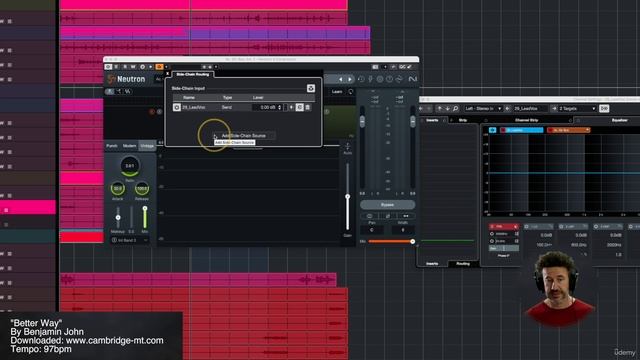The height and width of the screenshot is (360, 640).
Task: Click the up arrow icon in Channel Settings
Action: (x=439, y=109)
